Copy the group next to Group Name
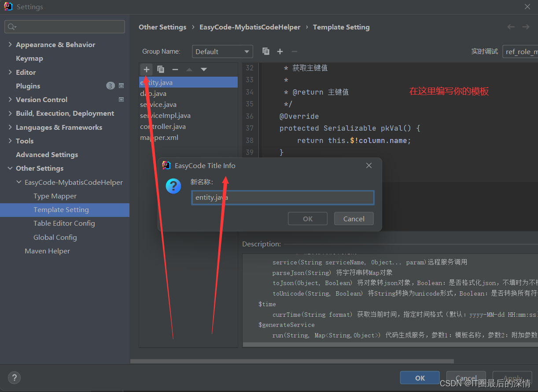Screen dimensions: 538x392 [265, 51]
